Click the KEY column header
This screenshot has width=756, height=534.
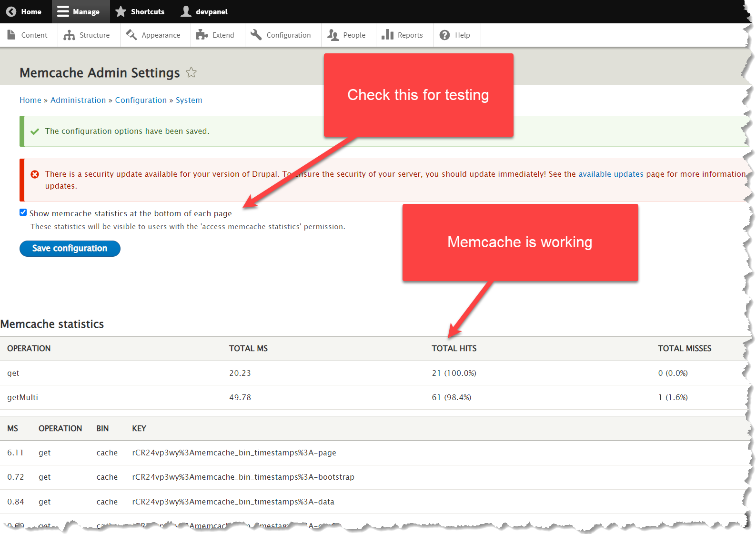coord(139,428)
